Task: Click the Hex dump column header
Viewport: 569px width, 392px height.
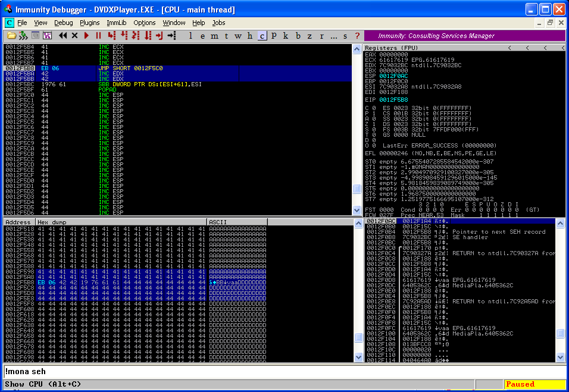Action: (121, 222)
